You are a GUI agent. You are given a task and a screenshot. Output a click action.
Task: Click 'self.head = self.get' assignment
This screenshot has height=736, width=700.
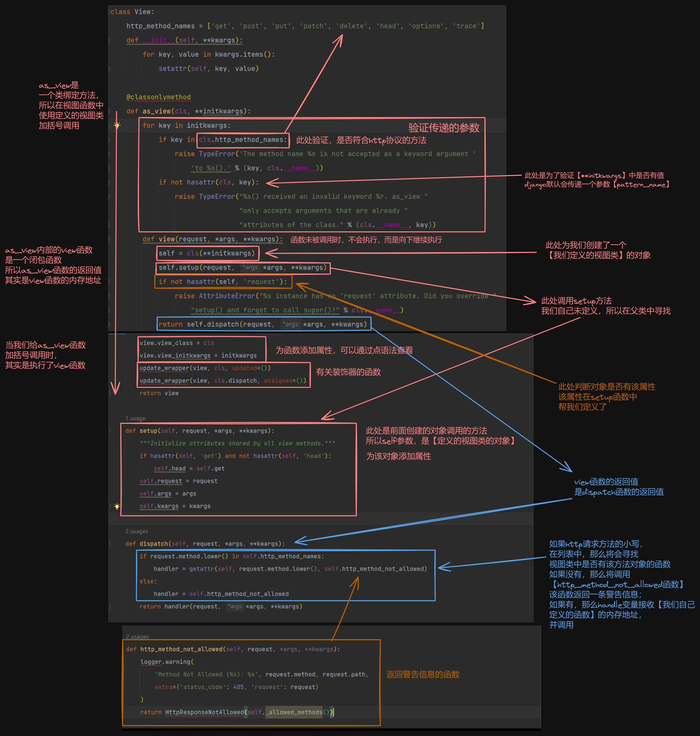point(189,469)
